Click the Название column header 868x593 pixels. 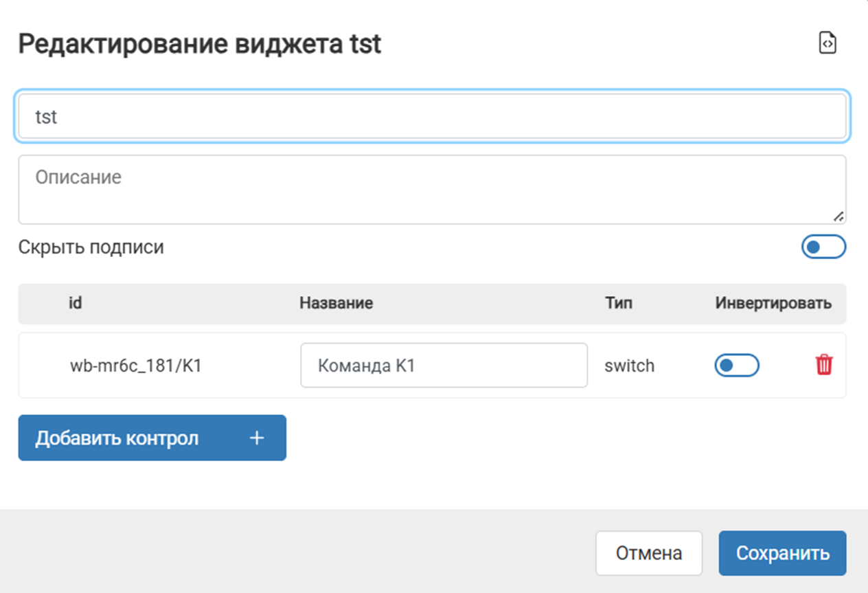tap(336, 303)
